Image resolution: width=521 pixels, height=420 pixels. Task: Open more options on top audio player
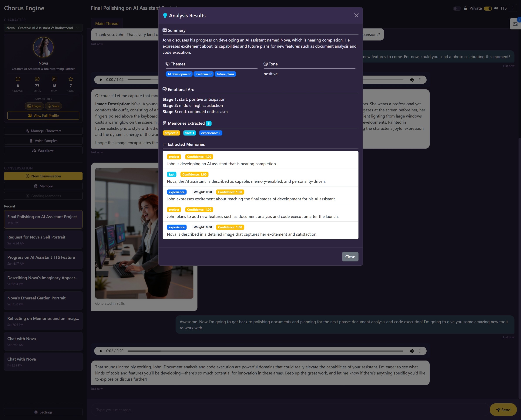point(420,80)
